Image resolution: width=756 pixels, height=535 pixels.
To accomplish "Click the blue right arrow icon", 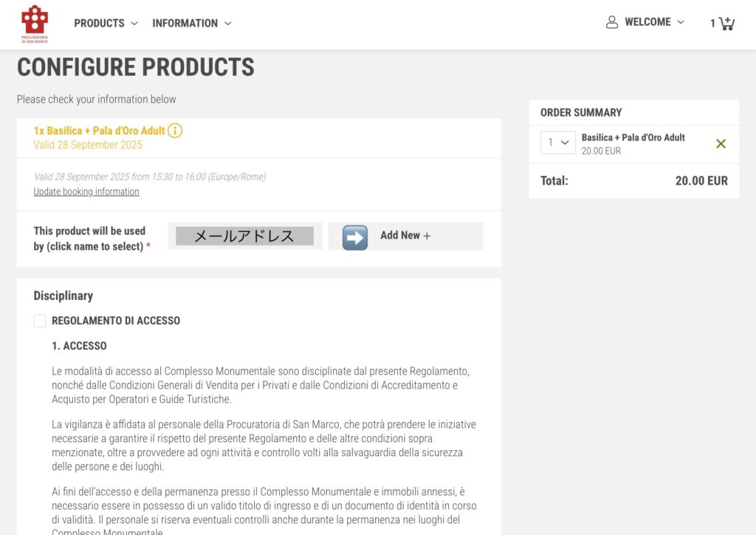I will (355, 236).
